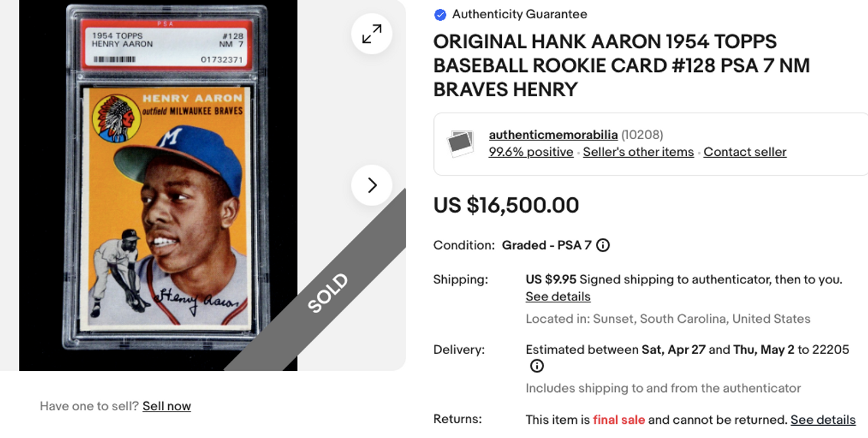Show next image with right arrow
868x438 pixels.
[x=372, y=185]
